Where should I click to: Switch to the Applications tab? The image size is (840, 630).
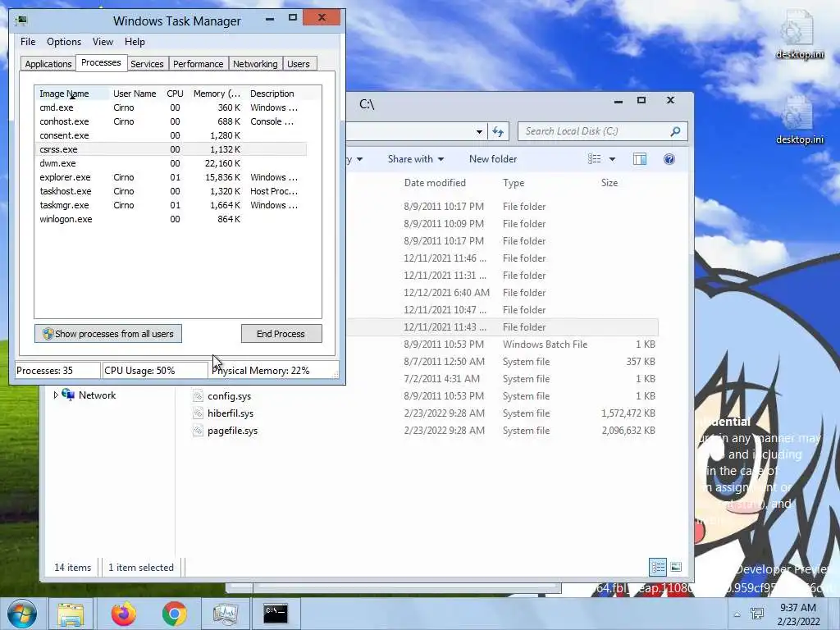(48, 64)
